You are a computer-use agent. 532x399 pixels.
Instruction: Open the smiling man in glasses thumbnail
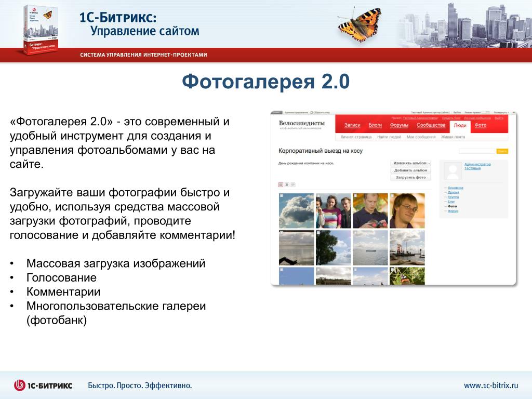click(407, 211)
